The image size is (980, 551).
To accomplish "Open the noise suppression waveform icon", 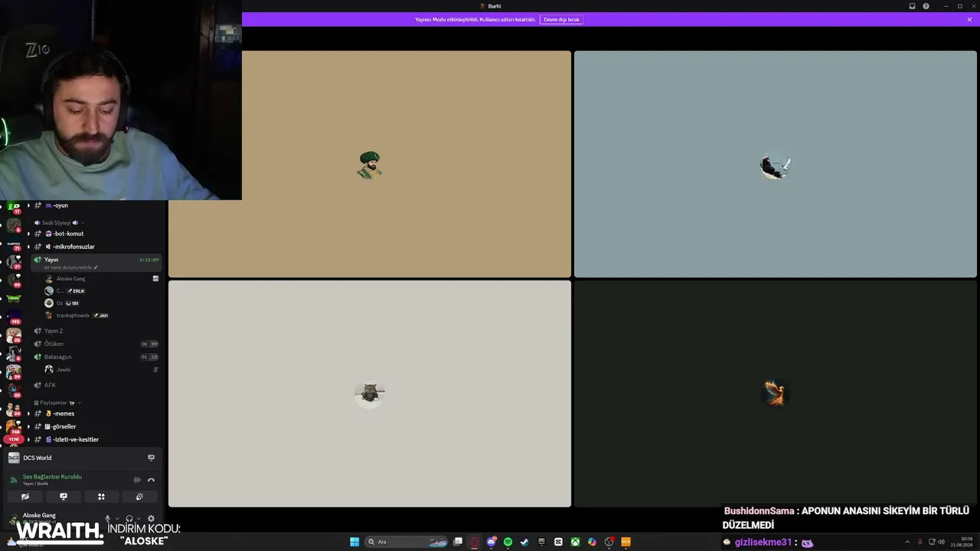I will (137, 480).
